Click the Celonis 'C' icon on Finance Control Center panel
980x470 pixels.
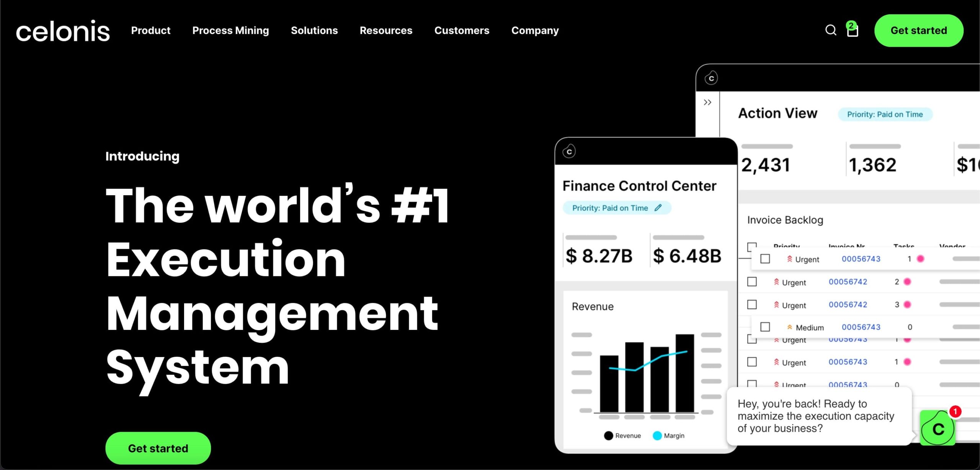569,151
